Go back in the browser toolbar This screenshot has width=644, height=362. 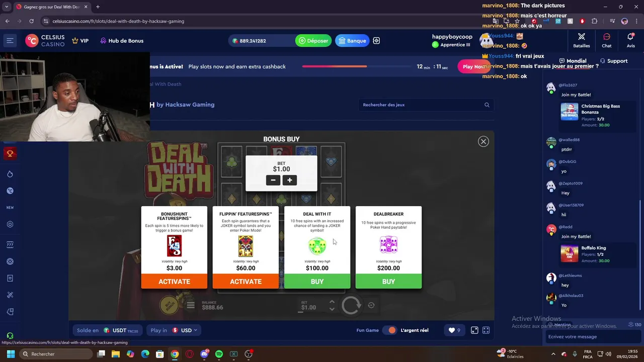point(7,21)
